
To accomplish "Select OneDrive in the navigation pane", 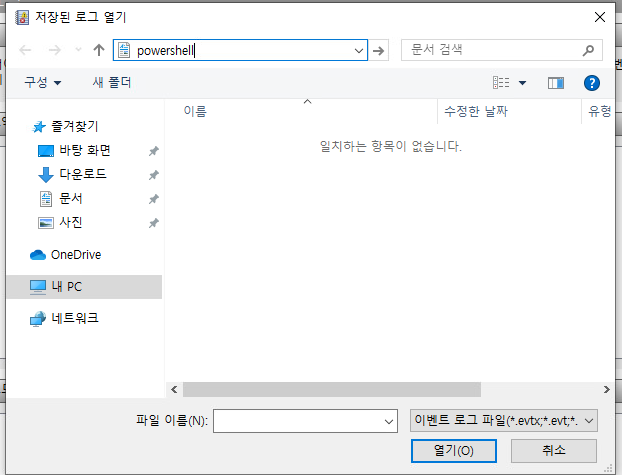I will tap(75, 254).
